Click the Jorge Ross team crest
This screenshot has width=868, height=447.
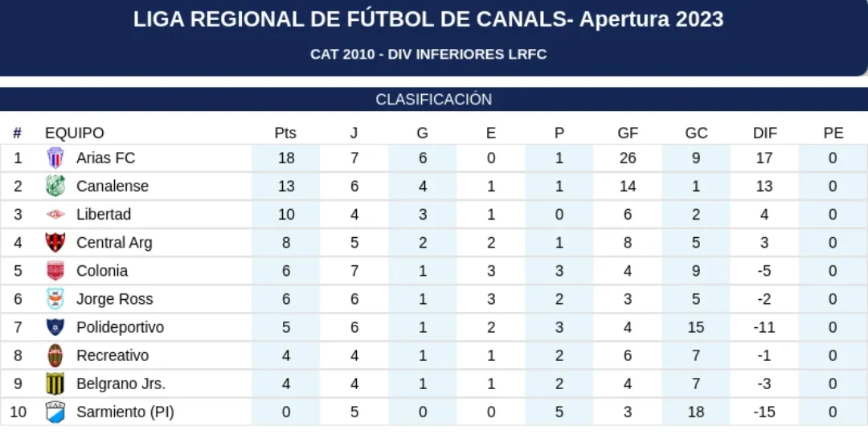point(55,299)
